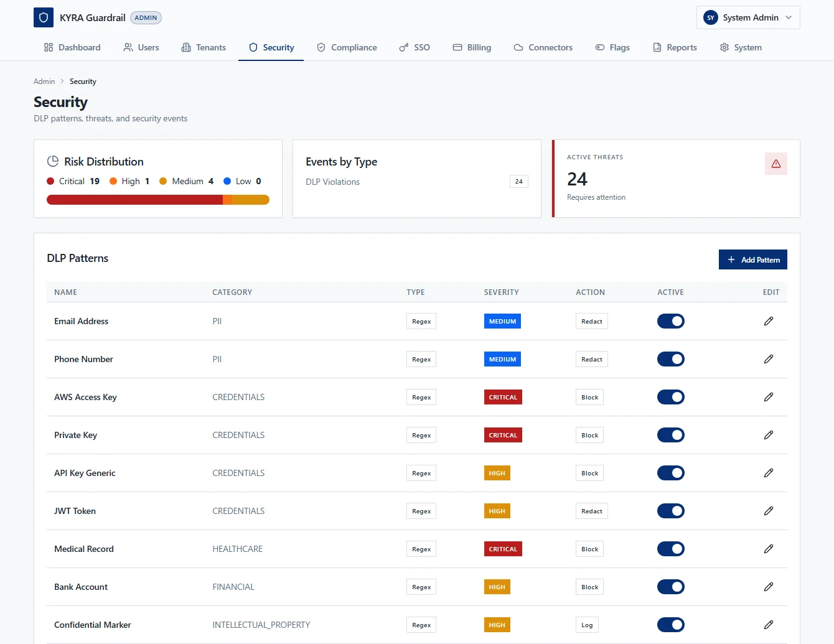This screenshot has height=644, width=834.
Task: Edit the JWT Token pattern
Action: point(769,511)
